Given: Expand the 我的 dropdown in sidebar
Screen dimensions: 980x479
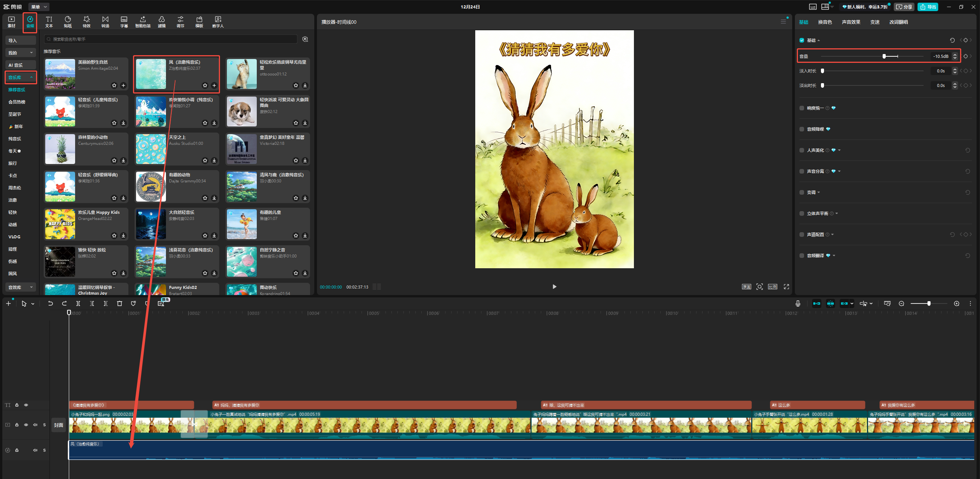Looking at the screenshot, I should tap(21, 53).
